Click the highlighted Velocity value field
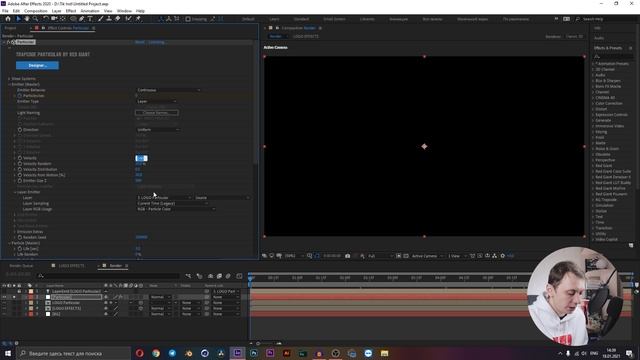This screenshot has height=360, width=640. (142, 158)
